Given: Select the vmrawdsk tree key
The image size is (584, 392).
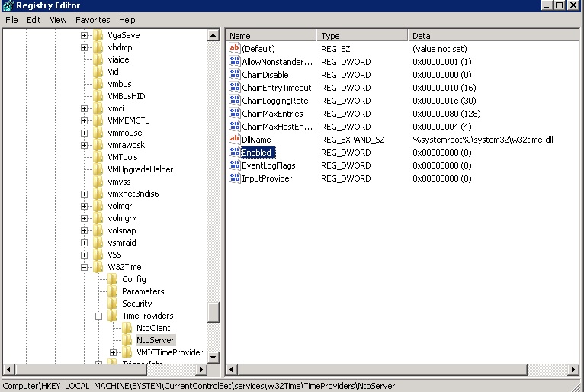Looking at the screenshot, I should (127, 145).
